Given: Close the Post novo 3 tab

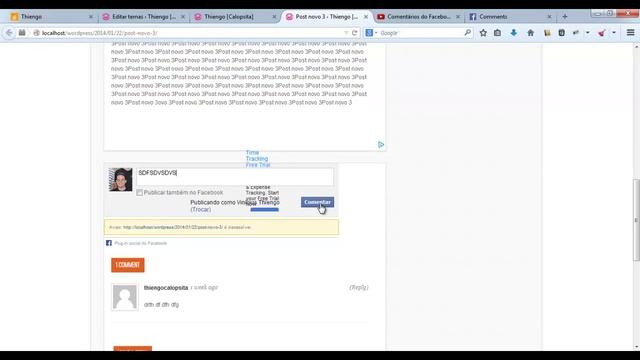Looking at the screenshot, I should pyautogui.click(x=366, y=17).
